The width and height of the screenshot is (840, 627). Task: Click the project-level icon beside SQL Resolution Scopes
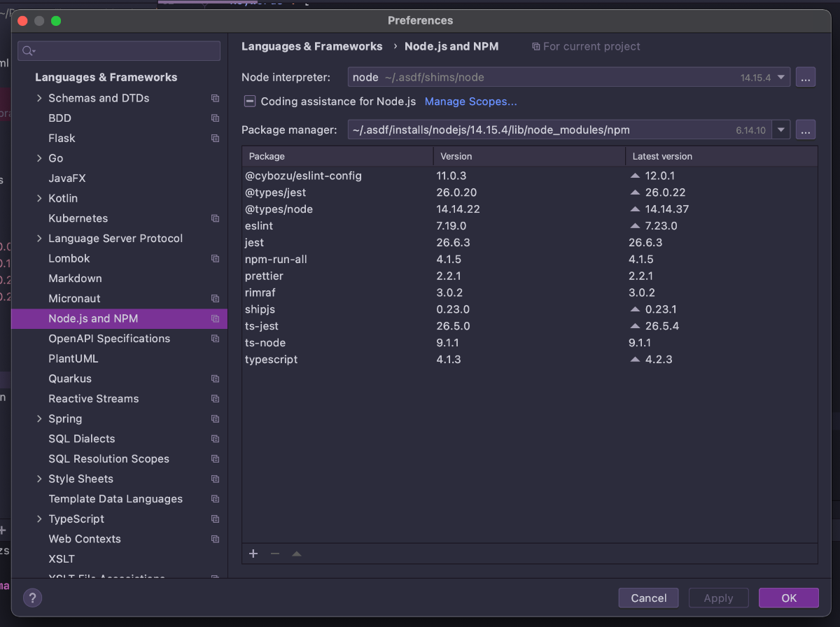[x=215, y=459]
